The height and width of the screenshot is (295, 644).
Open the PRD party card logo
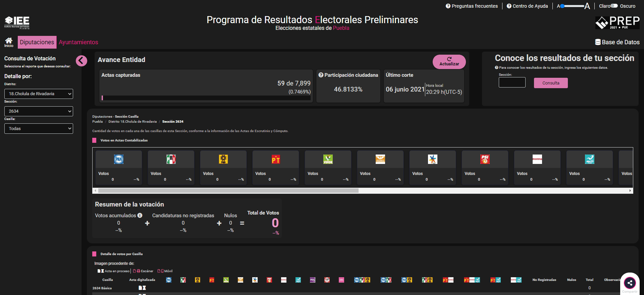pyautogui.click(x=223, y=159)
